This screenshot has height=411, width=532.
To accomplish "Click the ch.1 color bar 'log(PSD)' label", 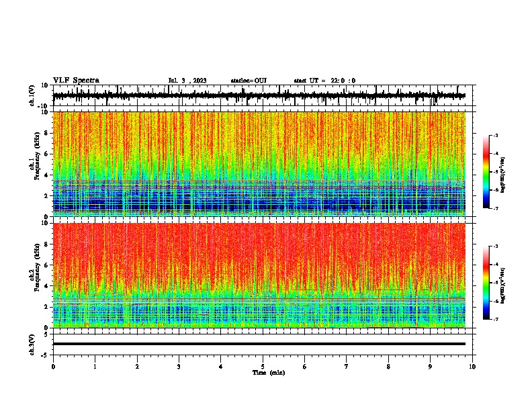I will pos(502,175).
